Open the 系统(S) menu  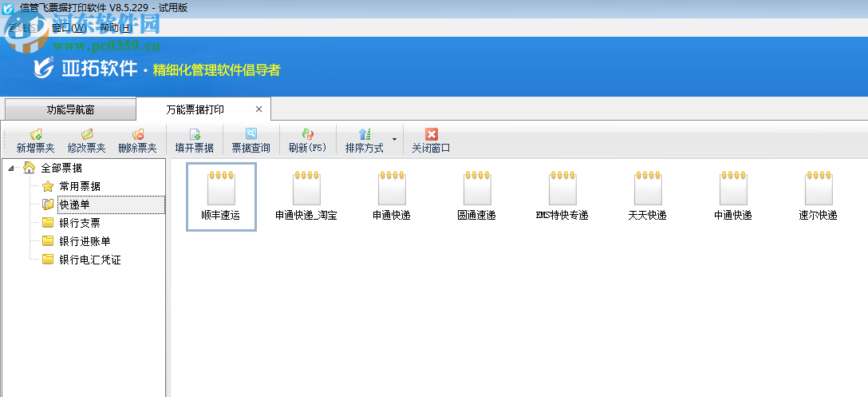click(23, 28)
